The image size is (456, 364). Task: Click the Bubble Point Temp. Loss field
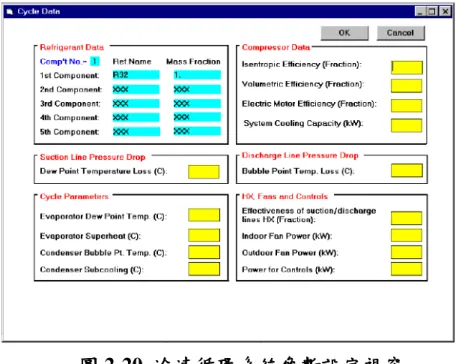coord(407,170)
